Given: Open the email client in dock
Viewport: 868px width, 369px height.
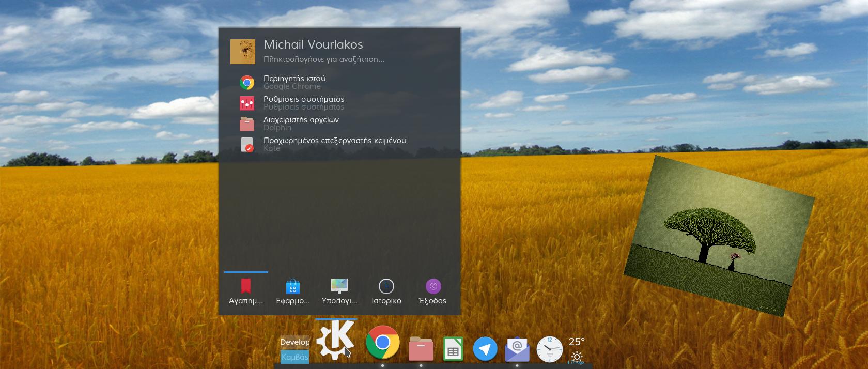Looking at the screenshot, I should pos(517,349).
